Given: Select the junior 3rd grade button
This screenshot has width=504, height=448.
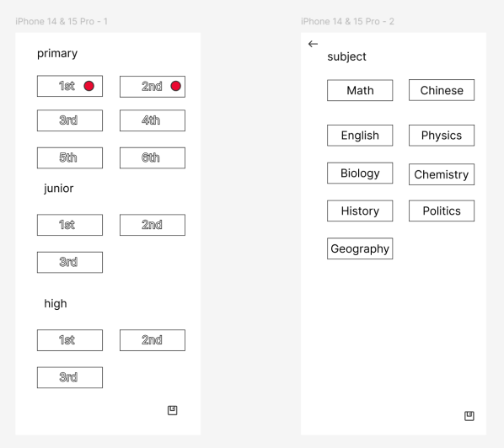Looking at the screenshot, I should [70, 263].
